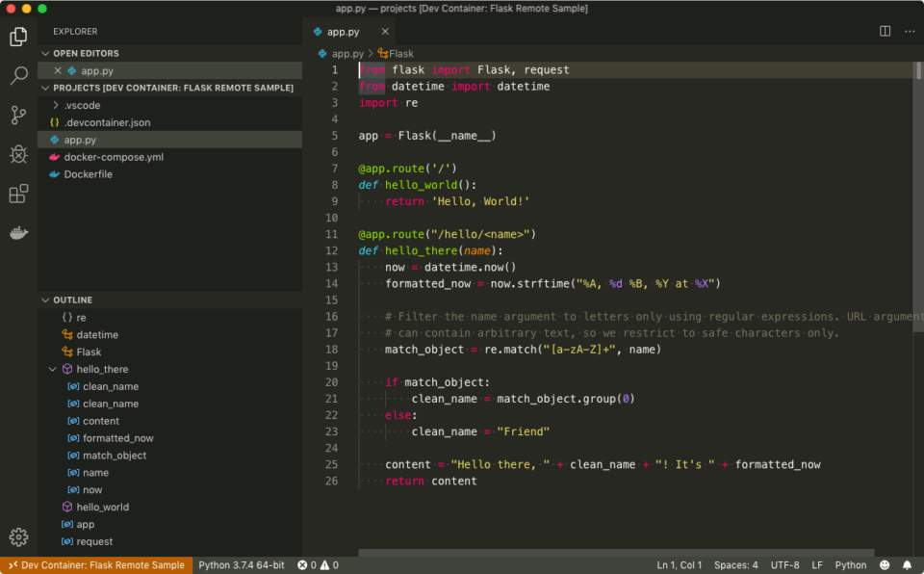Click the Split Editor icon

[x=885, y=31]
